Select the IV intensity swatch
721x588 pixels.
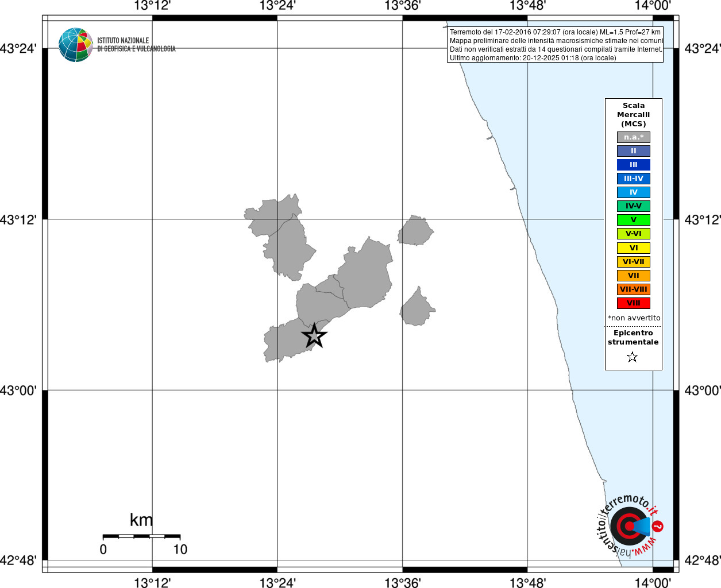(634, 192)
